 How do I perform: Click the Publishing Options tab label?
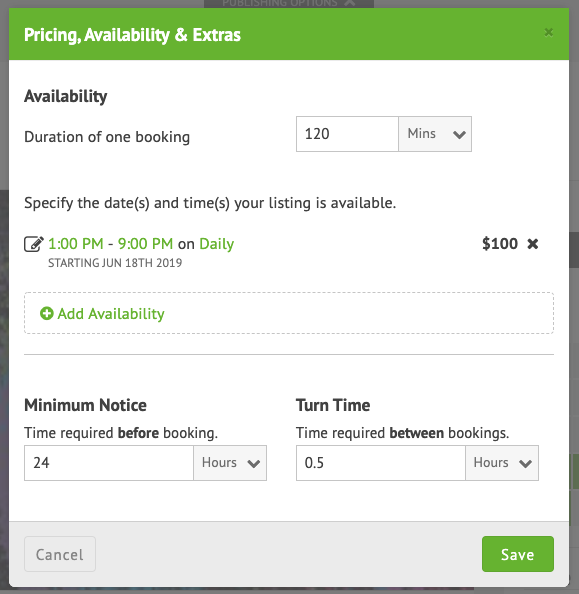280,3
